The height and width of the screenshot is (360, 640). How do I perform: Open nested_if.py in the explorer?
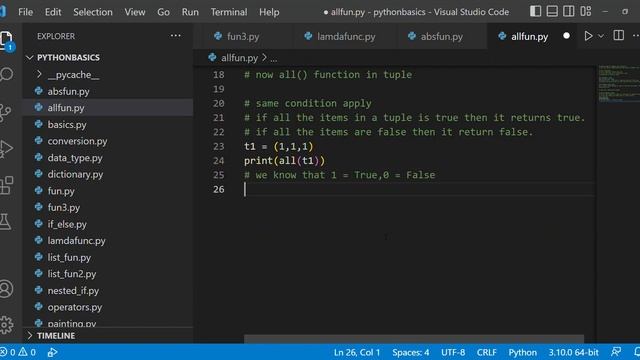coord(73,291)
